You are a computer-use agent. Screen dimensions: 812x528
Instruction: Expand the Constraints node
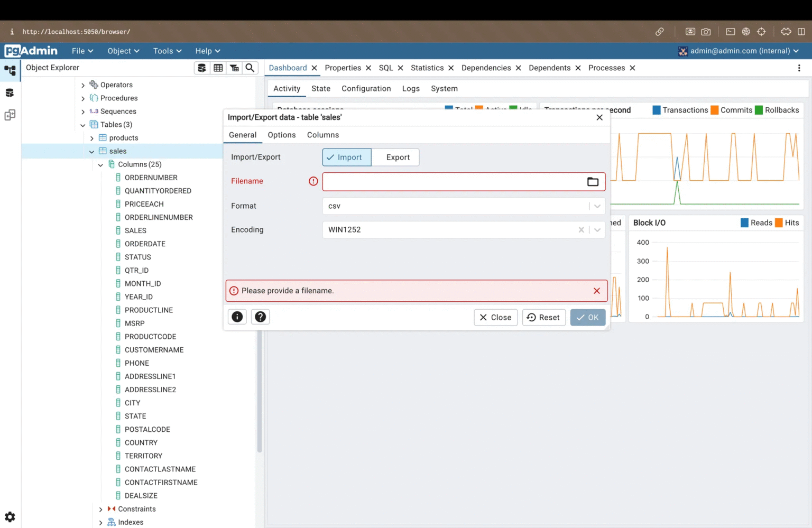100,509
